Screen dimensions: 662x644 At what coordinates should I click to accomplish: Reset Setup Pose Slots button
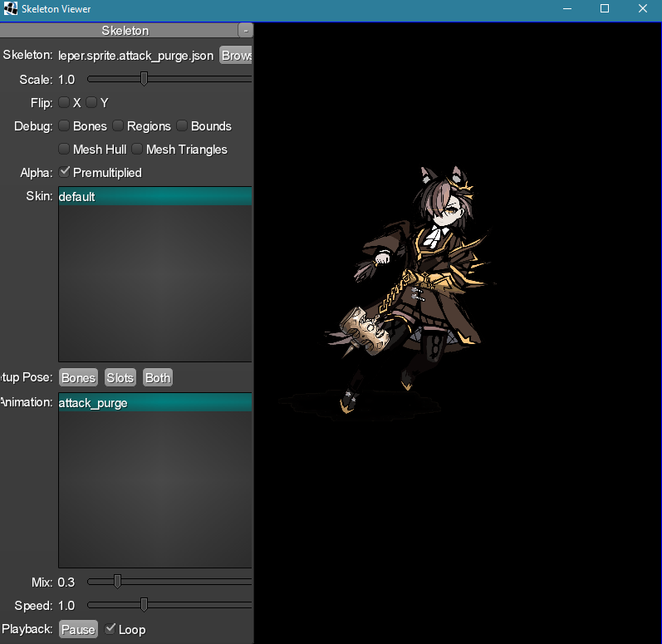pyautogui.click(x=120, y=377)
